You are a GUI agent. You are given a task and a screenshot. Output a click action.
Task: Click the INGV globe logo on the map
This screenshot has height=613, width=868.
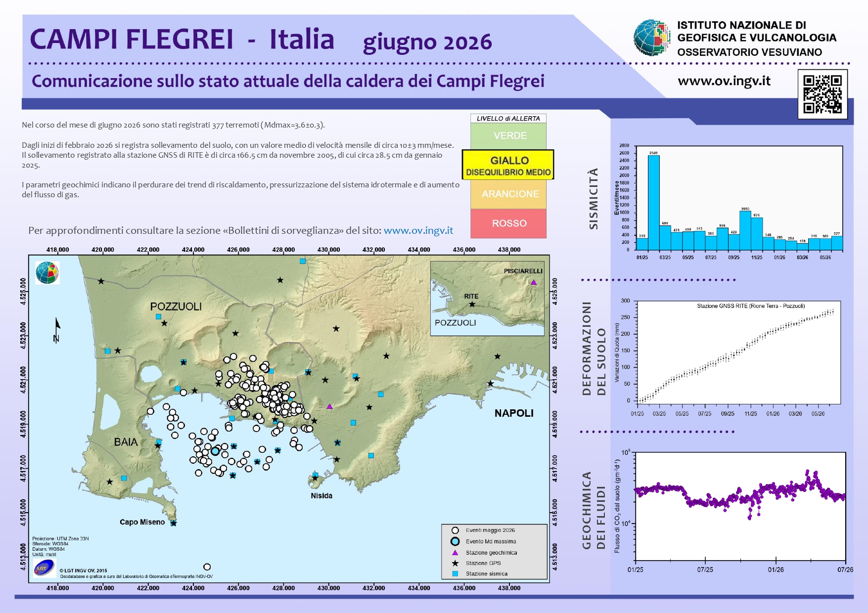tap(47, 272)
